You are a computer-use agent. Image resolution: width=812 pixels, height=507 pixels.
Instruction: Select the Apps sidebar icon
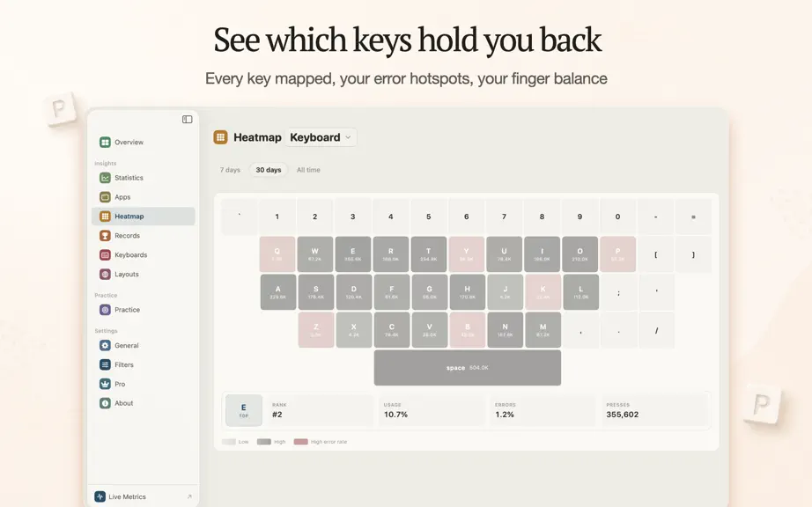click(105, 197)
